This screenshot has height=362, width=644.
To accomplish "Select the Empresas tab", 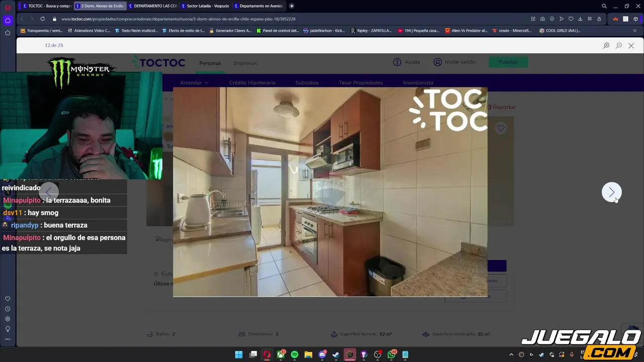I will pos(246,63).
